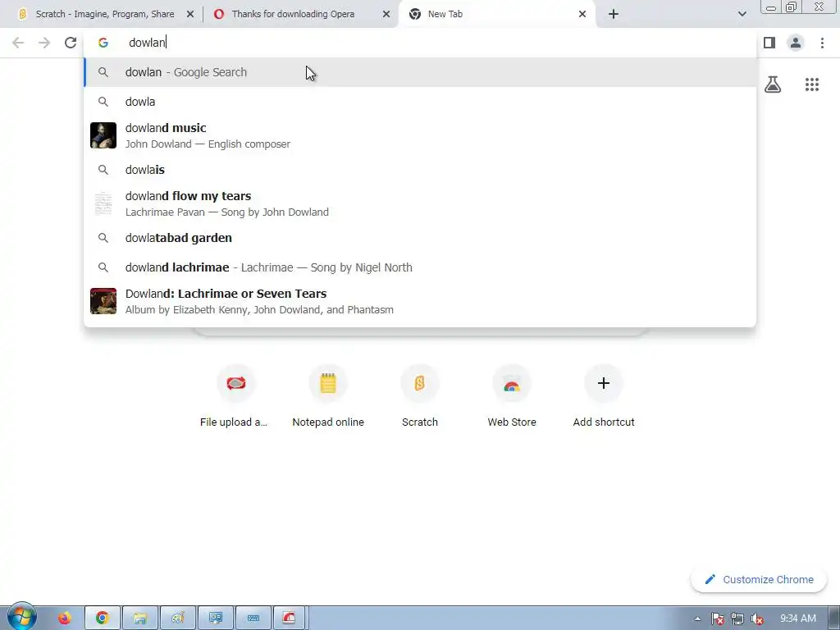Click the search icon beside 'dowlatabad garden'
The image size is (840, 630).
click(103, 238)
